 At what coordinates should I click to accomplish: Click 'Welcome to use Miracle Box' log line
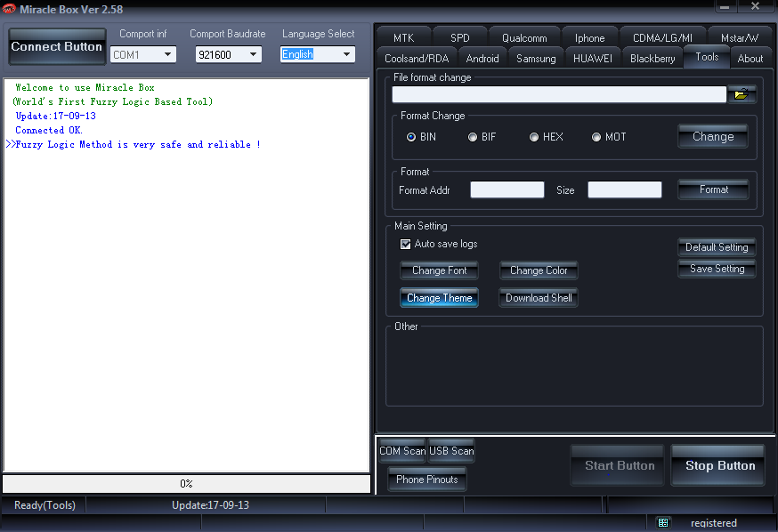pos(85,87)
